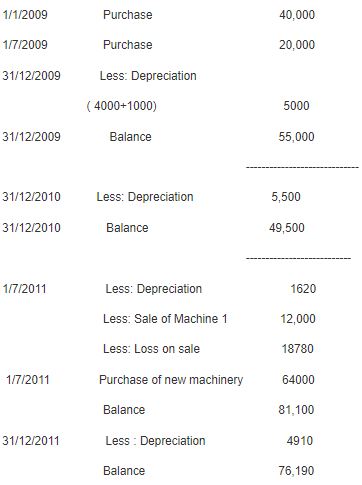Click the 81,100 balance value
The width and height of the screenshot is (362, 485).
tap(296, 410)
